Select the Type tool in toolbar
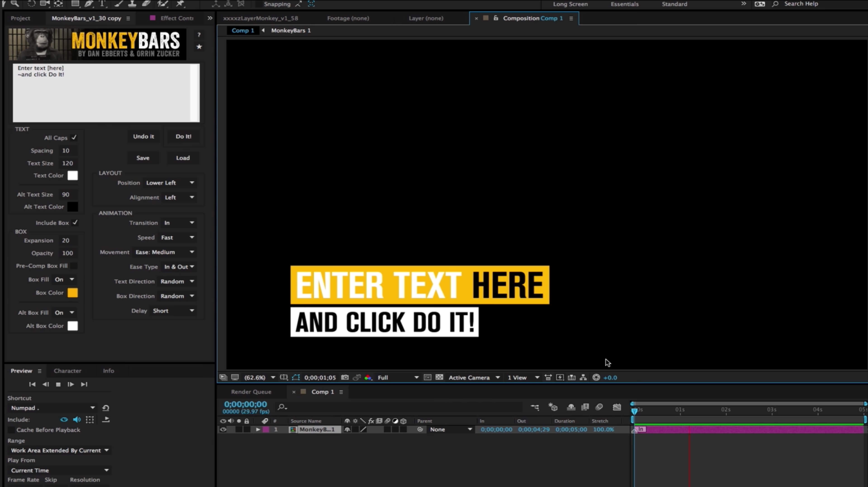This screenshot has height=487, width=868. [102, 4]
